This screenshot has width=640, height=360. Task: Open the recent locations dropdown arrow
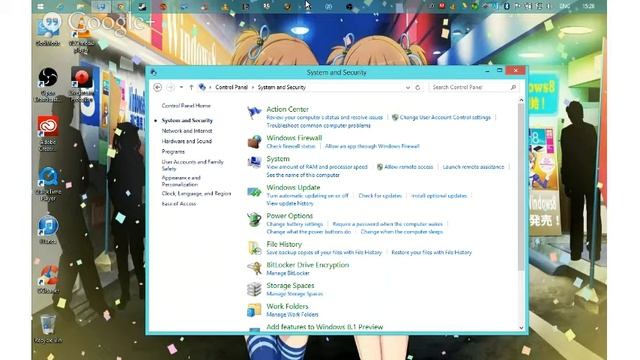[181, 87]
